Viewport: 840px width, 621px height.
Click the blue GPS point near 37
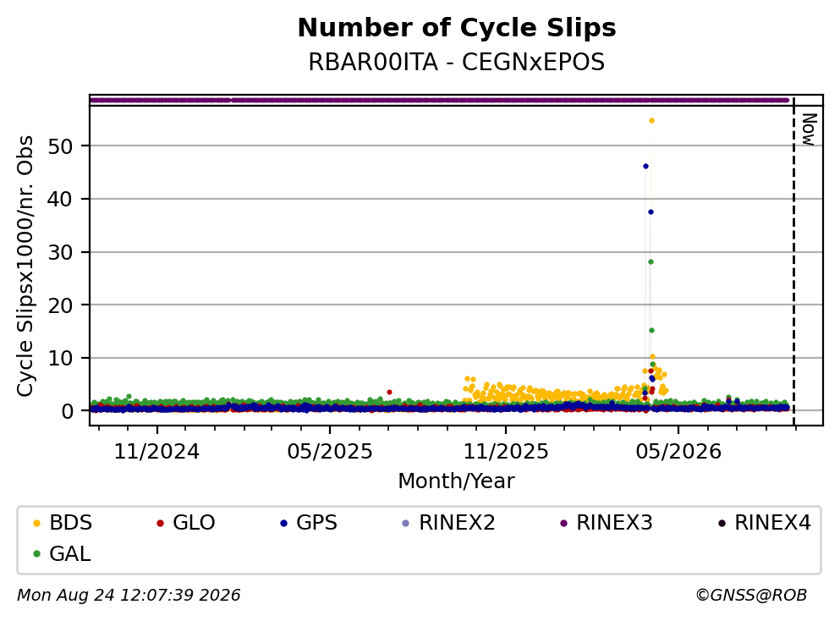point(651,212)
